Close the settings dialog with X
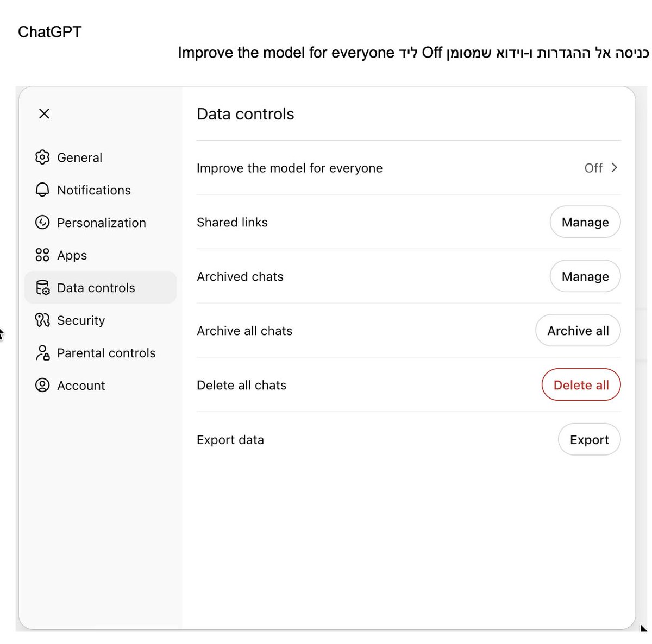 pyautogui.click(x=45, y=113)
